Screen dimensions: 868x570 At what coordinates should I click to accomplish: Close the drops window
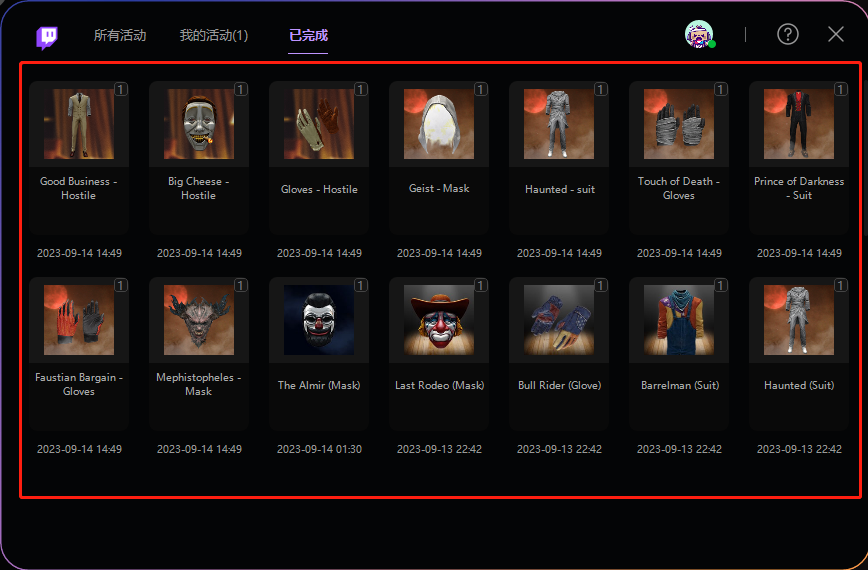pos(836,34)
